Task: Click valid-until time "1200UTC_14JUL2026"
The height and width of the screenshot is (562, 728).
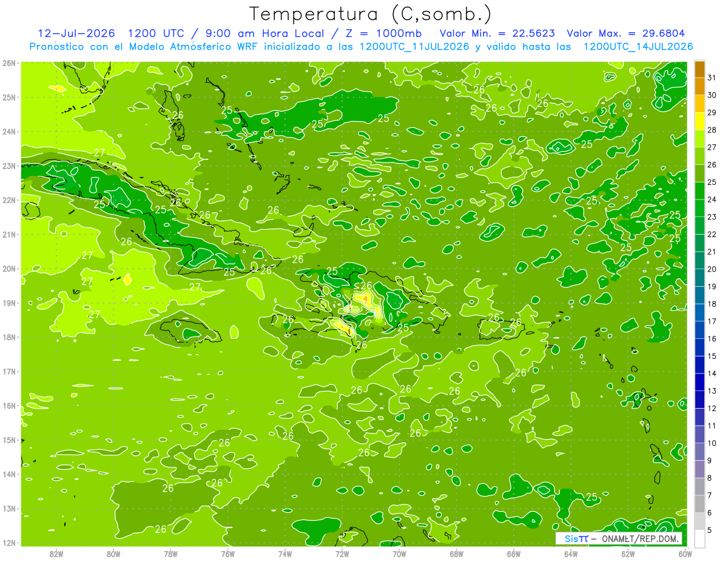Action: point(638,47)
